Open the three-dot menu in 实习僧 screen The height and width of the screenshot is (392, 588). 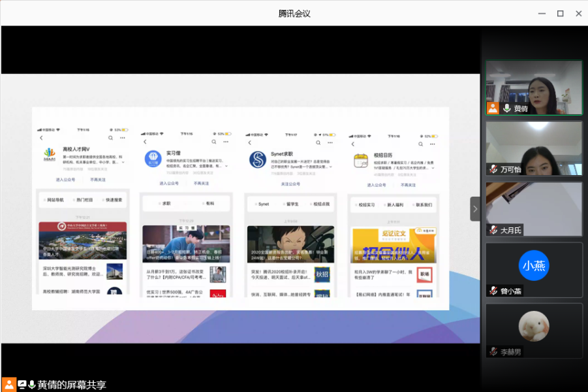click(x=226, y=142)
